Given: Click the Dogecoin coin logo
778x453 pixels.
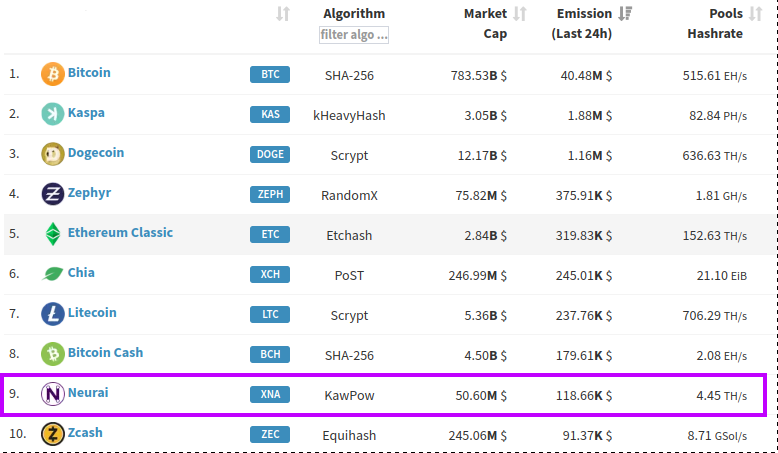Looking at the screenshot, I should tap(53, 154).
